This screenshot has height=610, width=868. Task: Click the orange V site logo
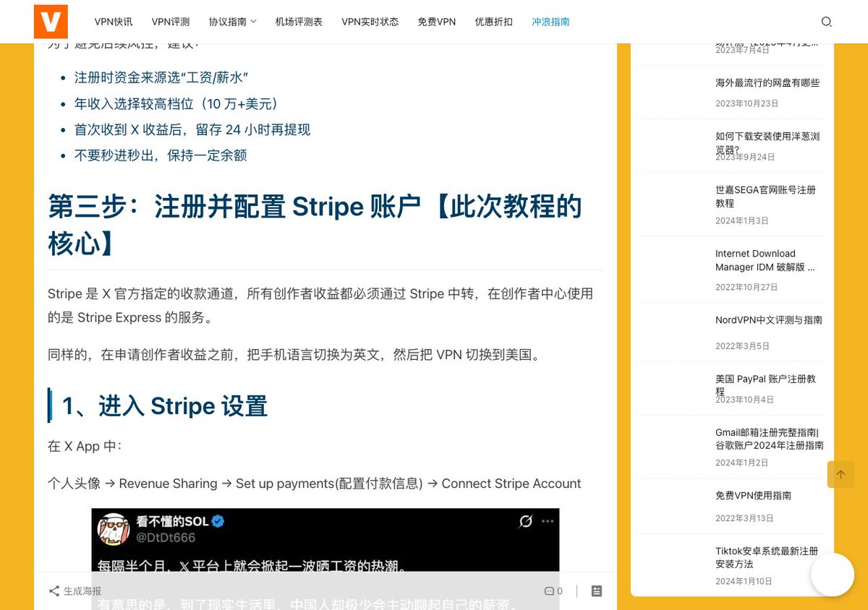(51, 21)
